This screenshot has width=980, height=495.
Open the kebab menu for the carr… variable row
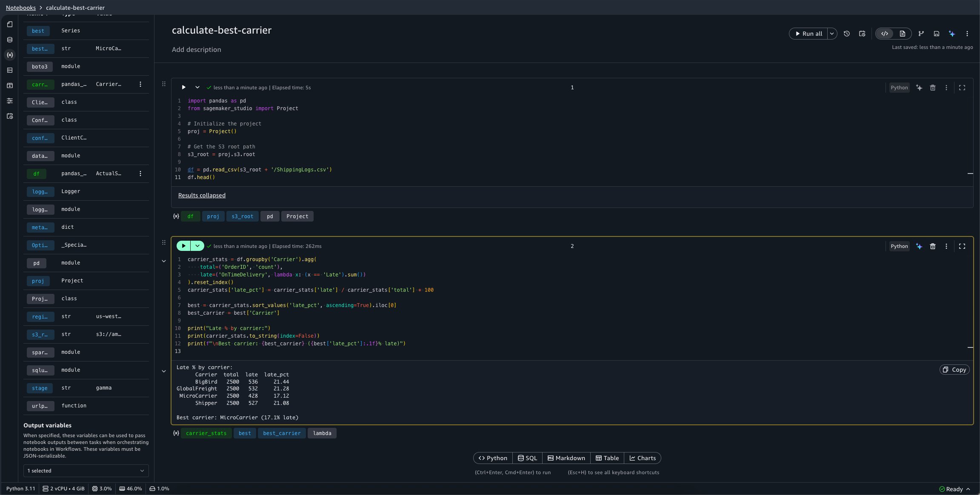coord(140,84)
